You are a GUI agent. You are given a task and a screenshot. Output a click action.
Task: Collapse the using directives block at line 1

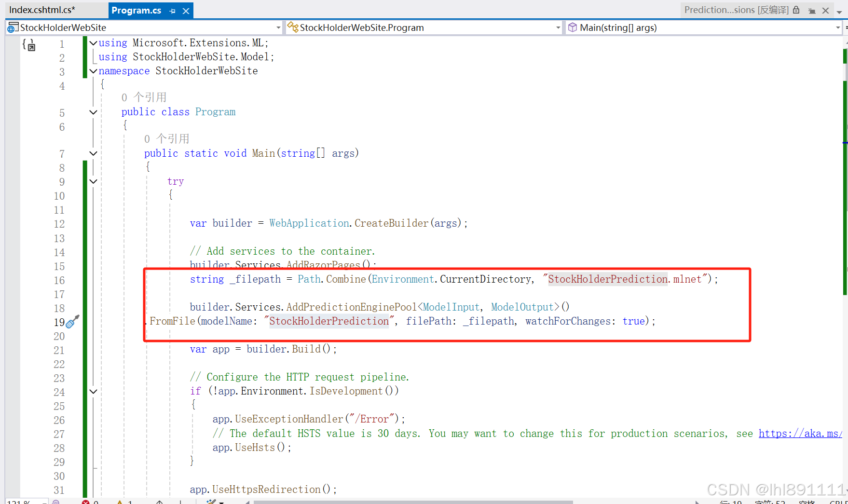pyautogui.click(x=94, y=43)
